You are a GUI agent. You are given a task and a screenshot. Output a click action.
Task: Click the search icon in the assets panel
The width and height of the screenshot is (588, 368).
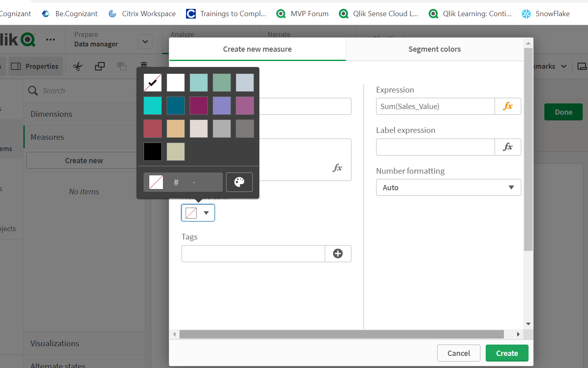click(x=33, y=90)
